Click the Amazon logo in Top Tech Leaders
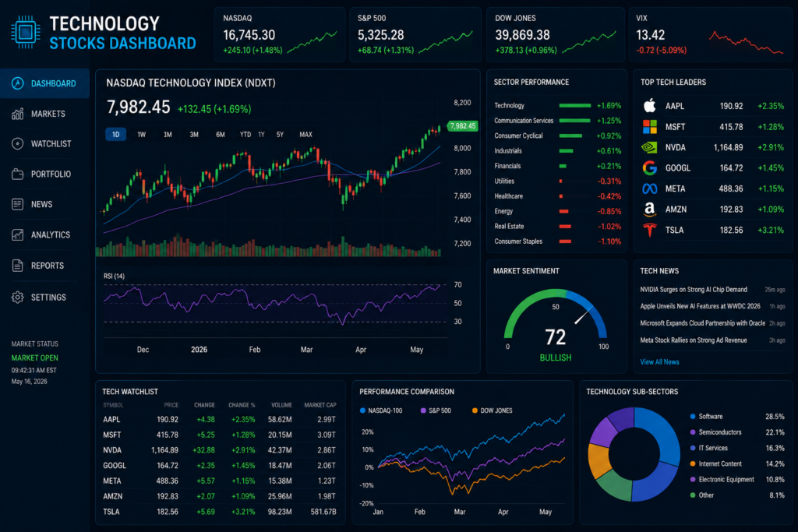 click(649, 209)
